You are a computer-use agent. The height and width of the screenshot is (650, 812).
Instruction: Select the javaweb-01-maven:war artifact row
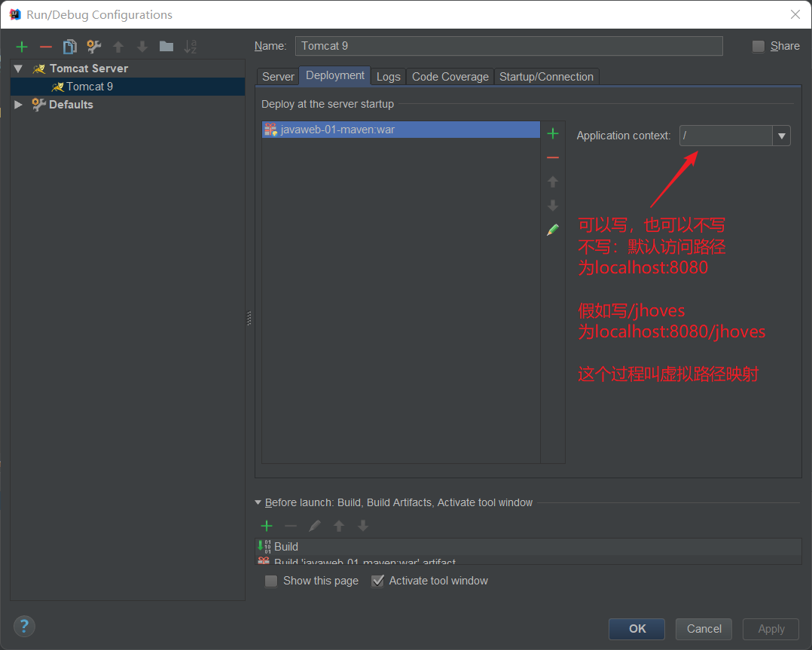click(401, 130)
